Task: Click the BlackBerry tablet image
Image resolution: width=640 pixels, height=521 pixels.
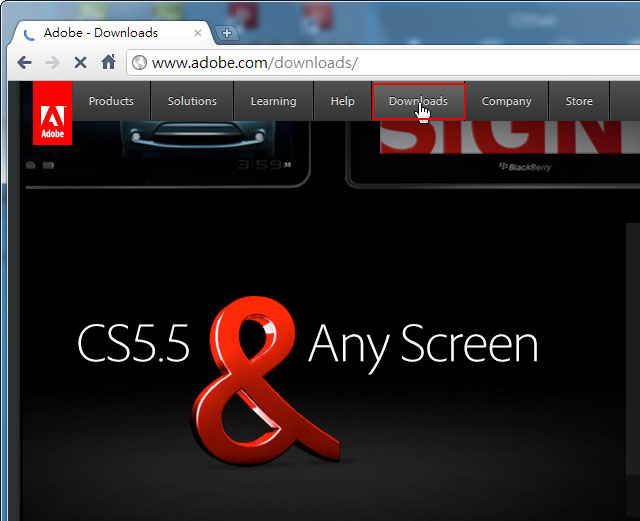Action: tap(494, 154)
